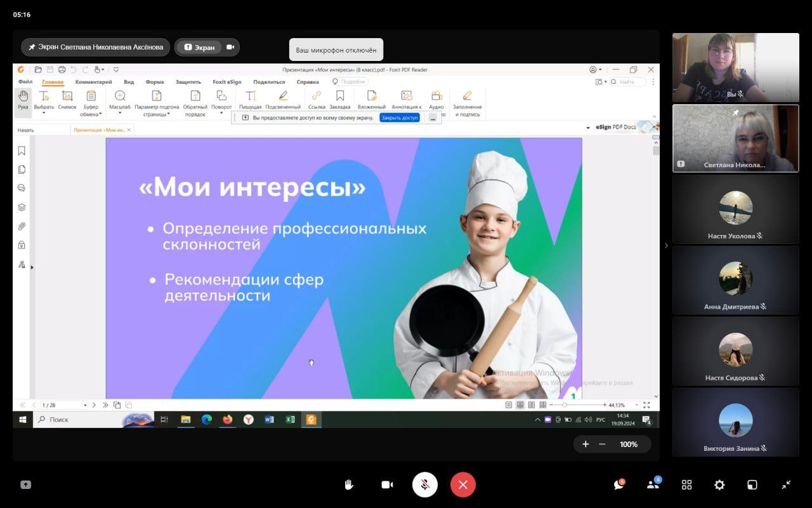Open the Вид ribbon tab
812x508 pixels.
tap(129, 82)
